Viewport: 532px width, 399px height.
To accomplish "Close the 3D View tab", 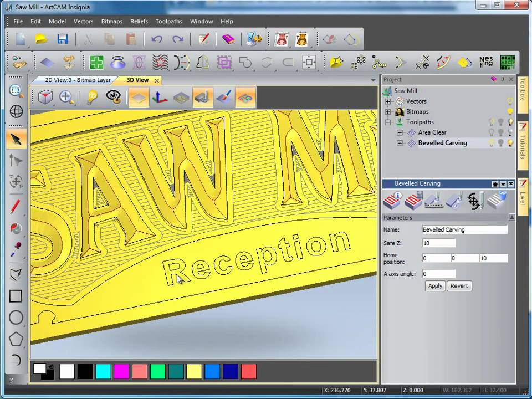I will [x=157, y=80].
